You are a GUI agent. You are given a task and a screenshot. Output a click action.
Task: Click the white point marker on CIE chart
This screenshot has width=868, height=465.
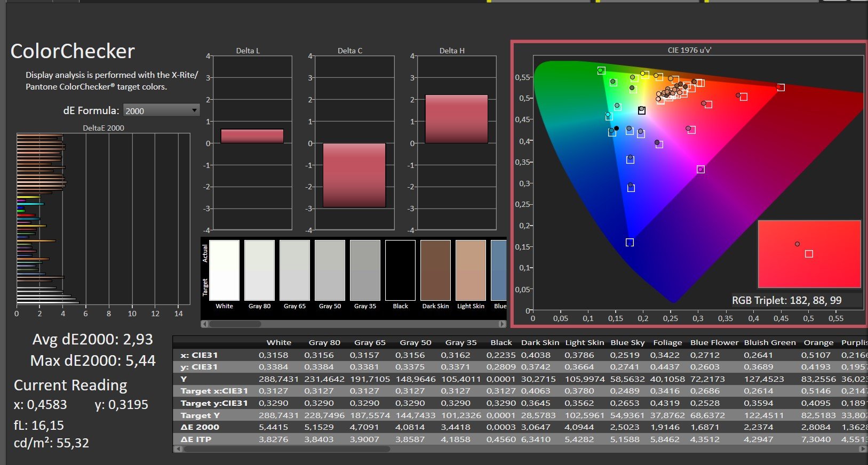[x=642, y=110]
